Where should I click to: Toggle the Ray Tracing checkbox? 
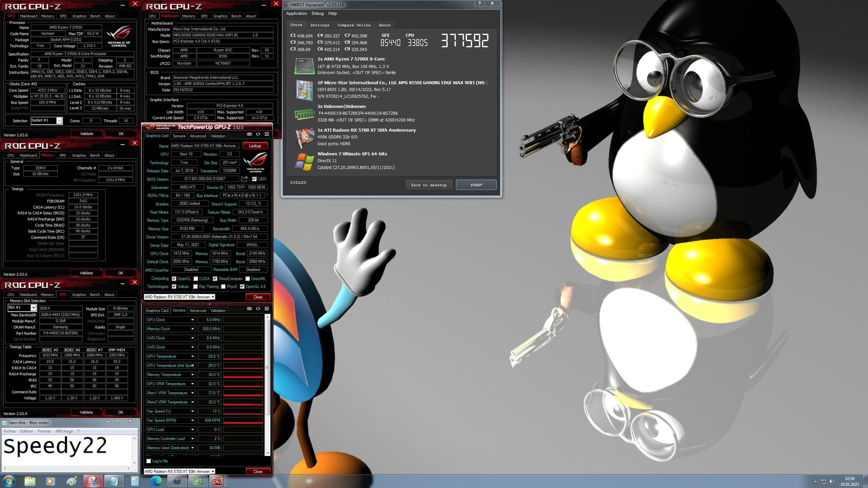click(195, 286)
